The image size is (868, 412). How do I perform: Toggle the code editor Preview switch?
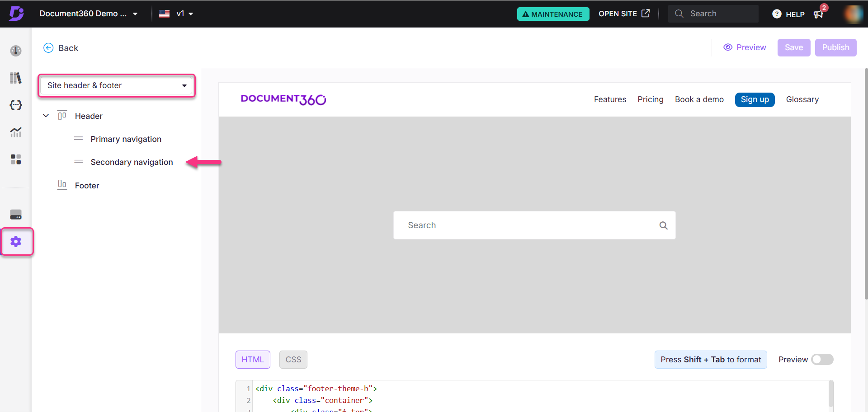[x=822, y=360]
